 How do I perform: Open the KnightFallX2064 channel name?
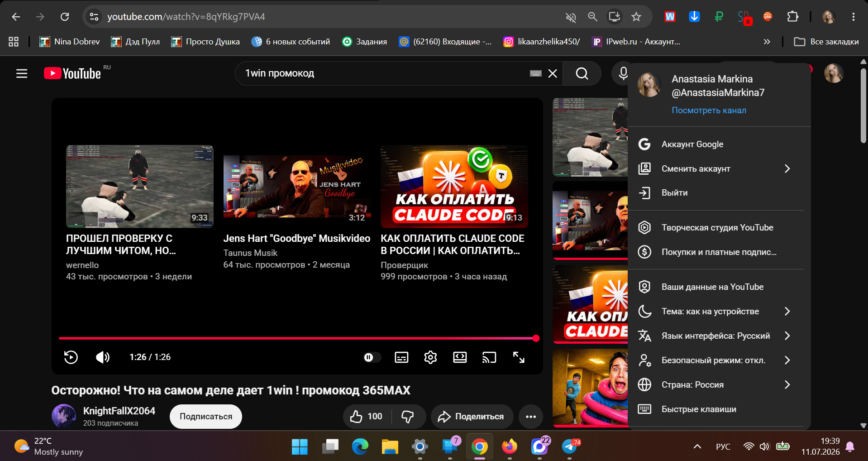[119, 411]
